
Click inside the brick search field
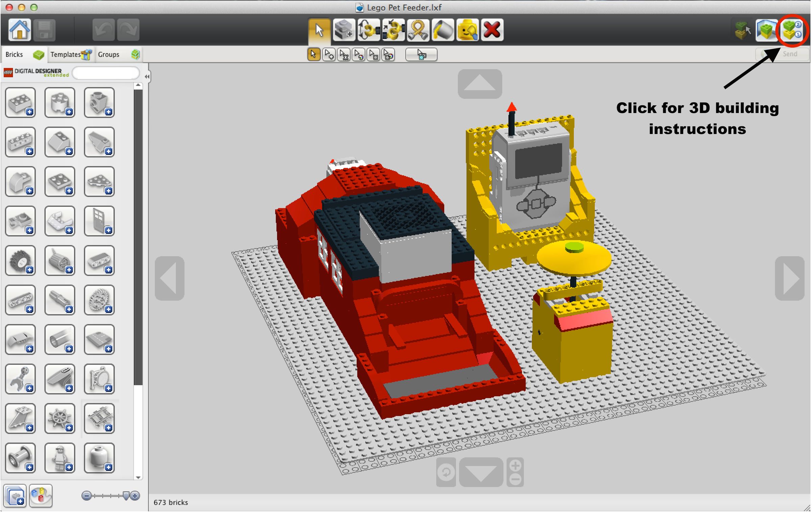(x=106, y=73)
